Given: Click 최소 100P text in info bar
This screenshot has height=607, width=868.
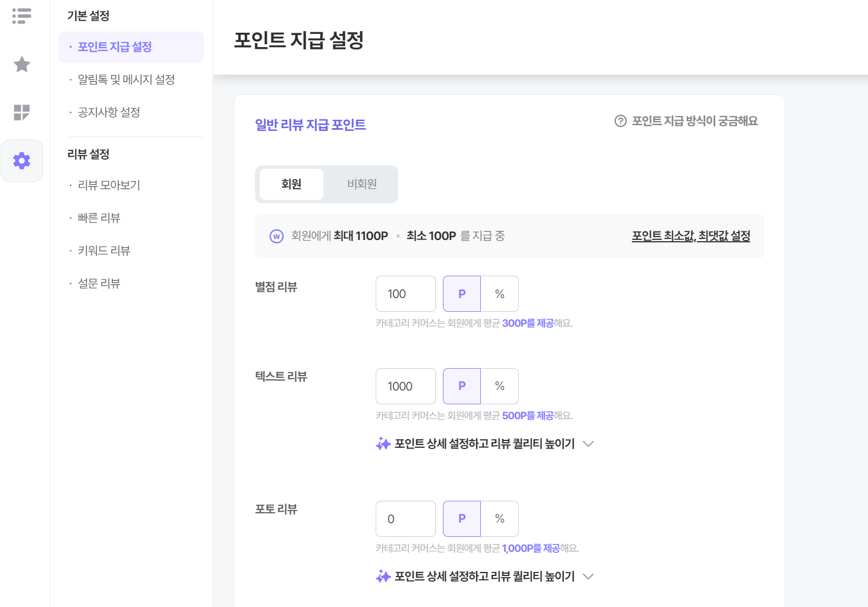Looking at the screenshot, I should coord(431,236).
